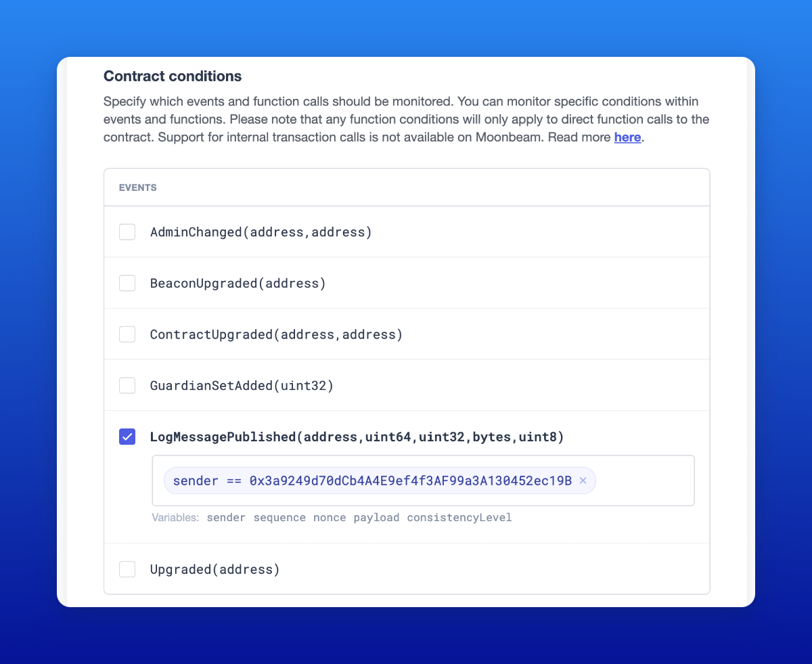Uncheck the LogMessagePublished event

pos(127,437)
